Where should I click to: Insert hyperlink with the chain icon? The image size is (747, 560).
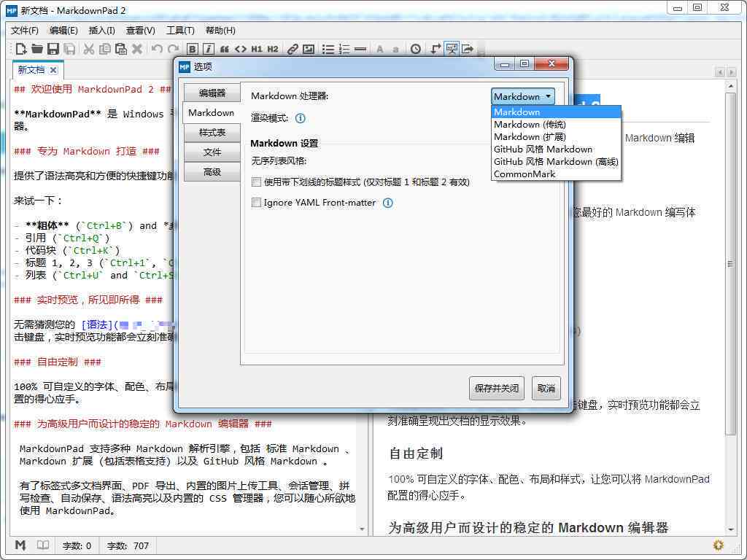click(x=293, y=49)
